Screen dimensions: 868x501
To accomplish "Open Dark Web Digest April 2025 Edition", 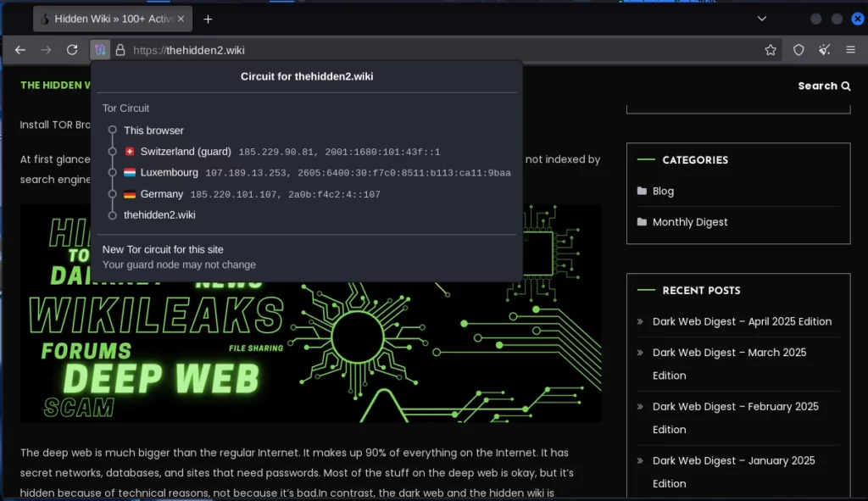I will coord(742,321).
